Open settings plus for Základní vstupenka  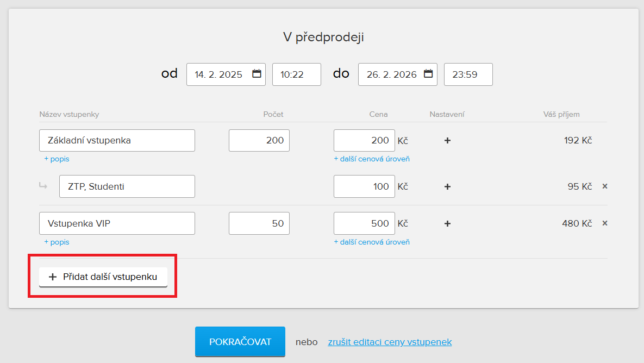pyautogui.click(x=447, y=141)
